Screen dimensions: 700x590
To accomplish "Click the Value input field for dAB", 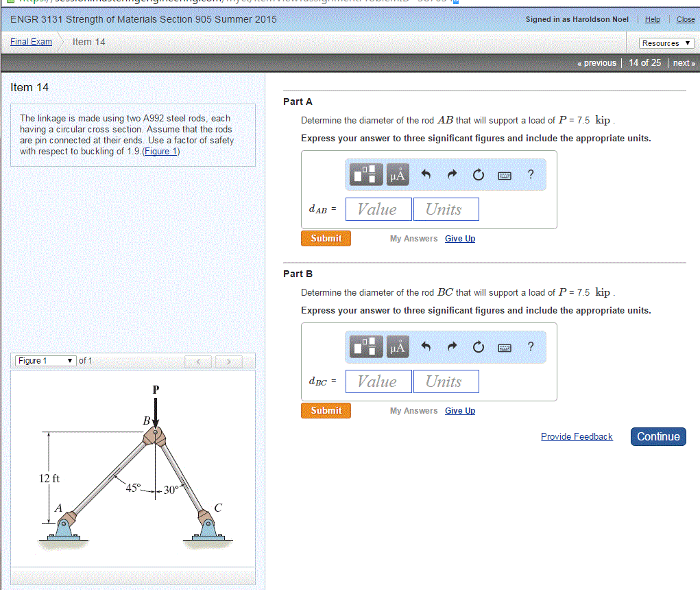I will (x=378, y=209).
